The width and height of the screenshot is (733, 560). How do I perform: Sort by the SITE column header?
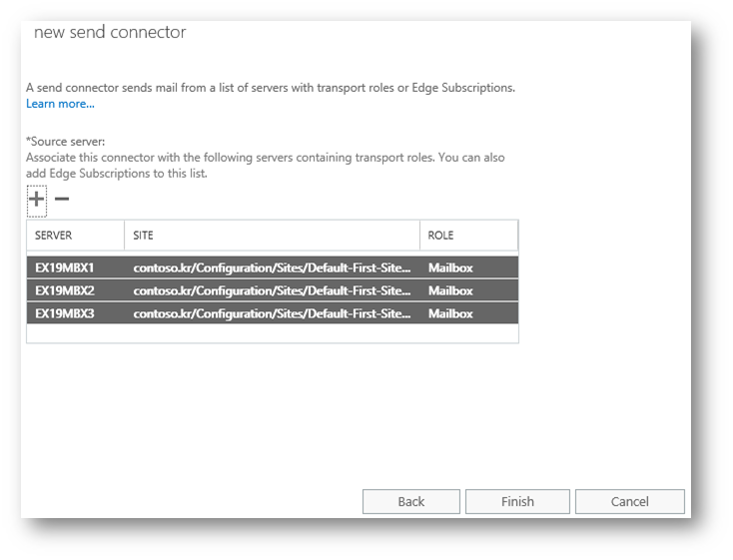pyautogui.click(x=272, y=236)
